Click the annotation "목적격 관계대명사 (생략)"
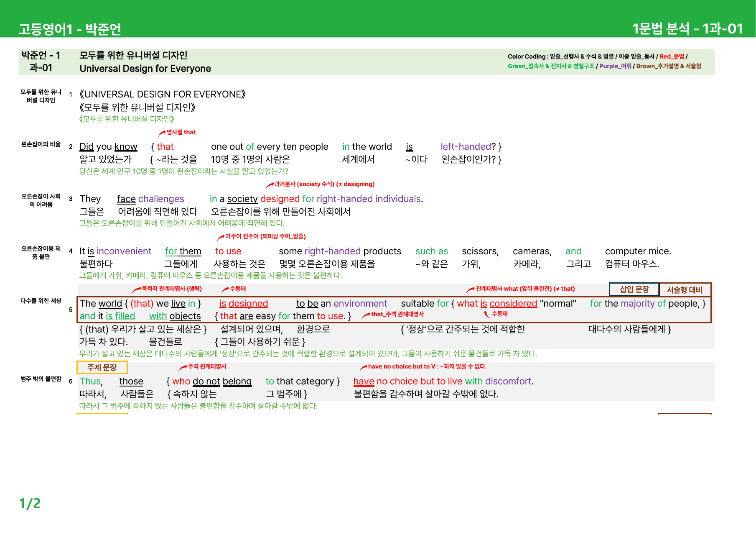756x535 pixels. (x=172, y=289)
